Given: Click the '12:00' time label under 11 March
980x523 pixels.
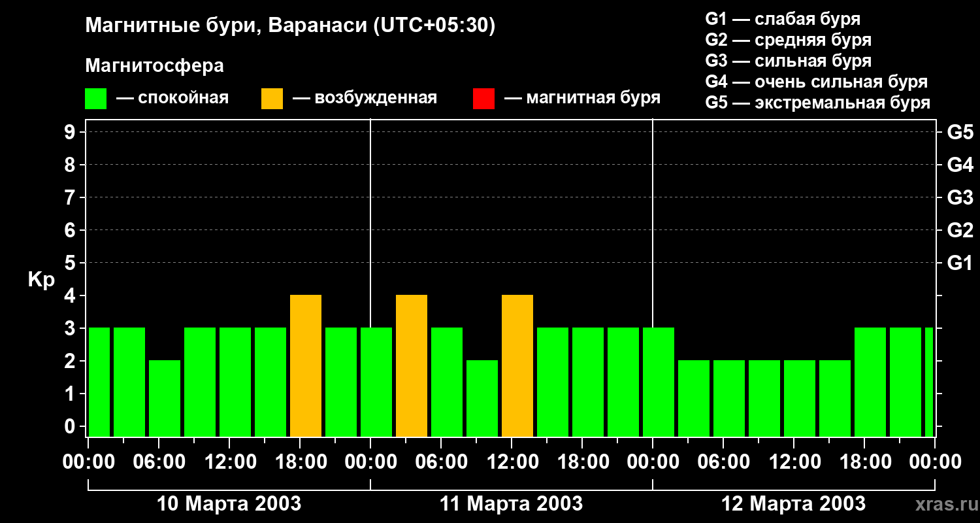Looking at the screenshot, I should [512, 462].
